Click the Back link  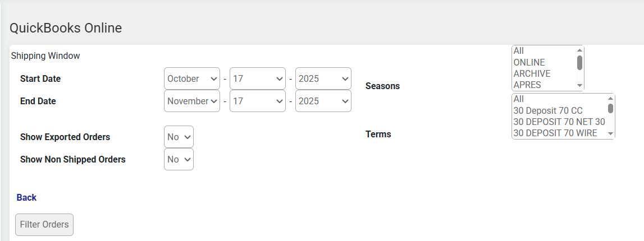[26, 197]
